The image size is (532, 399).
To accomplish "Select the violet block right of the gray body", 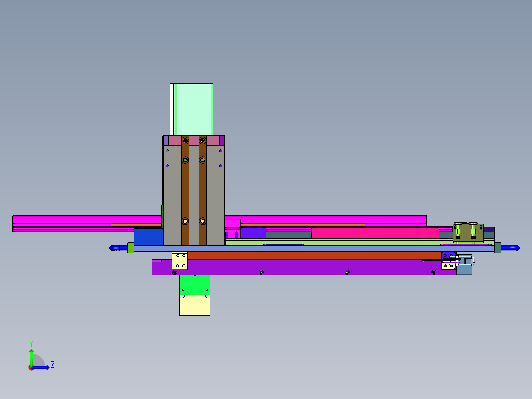I will coord(253,233).
